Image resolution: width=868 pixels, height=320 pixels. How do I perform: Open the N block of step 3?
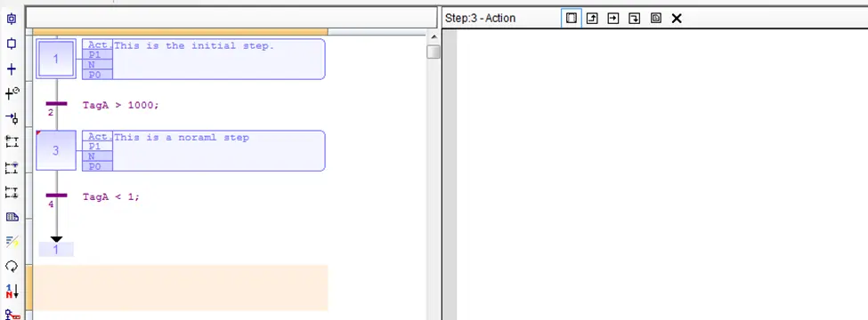click(x=98, y=156)
